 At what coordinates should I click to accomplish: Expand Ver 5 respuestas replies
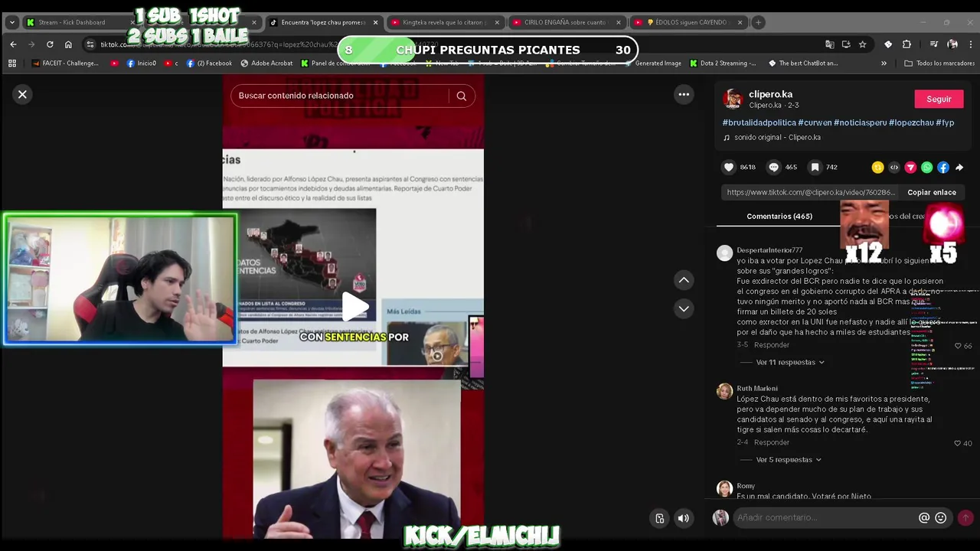(x=789, y=460)
